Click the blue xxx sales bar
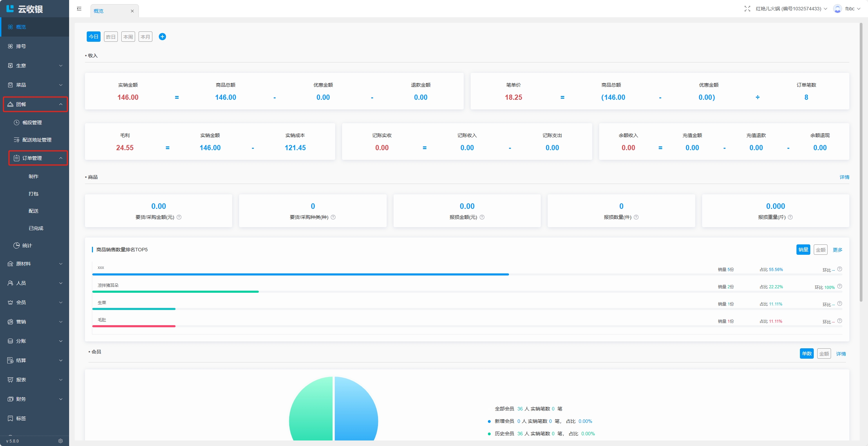Image resolution: width=868 pixels, height=446 pixels. (x=300, y=274)
